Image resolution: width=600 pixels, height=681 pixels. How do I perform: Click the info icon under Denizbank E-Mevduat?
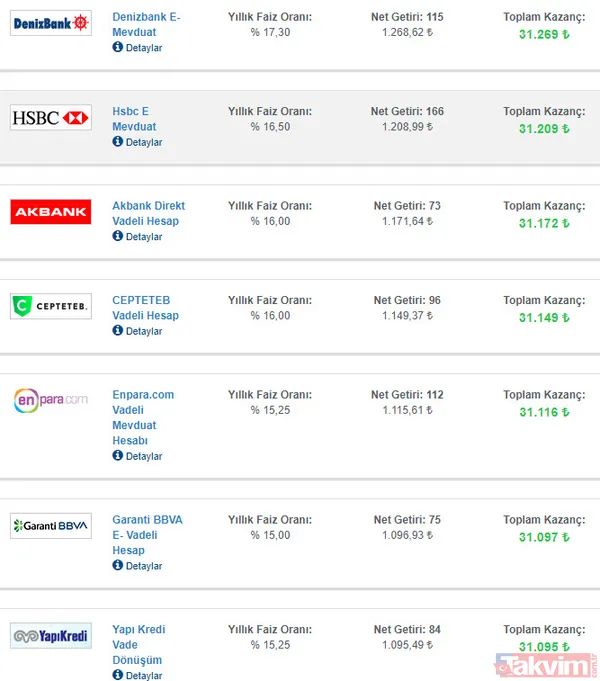[x=118, y=47]
